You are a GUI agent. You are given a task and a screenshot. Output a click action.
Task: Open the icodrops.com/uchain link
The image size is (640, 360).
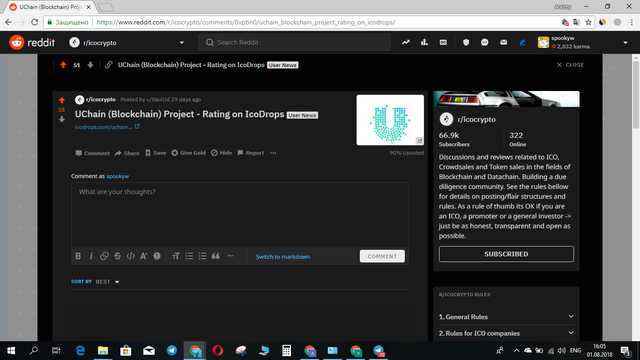[107, 127]
